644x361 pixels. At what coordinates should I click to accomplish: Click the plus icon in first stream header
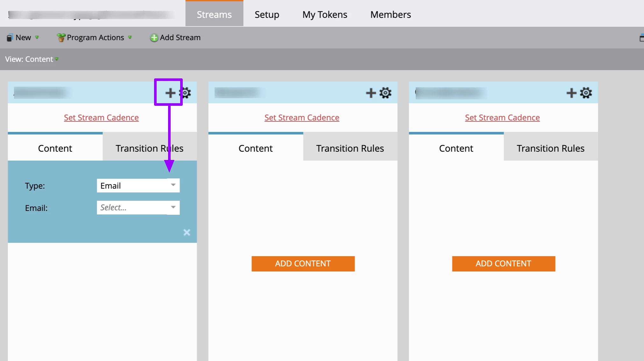(x=170, y=93)
